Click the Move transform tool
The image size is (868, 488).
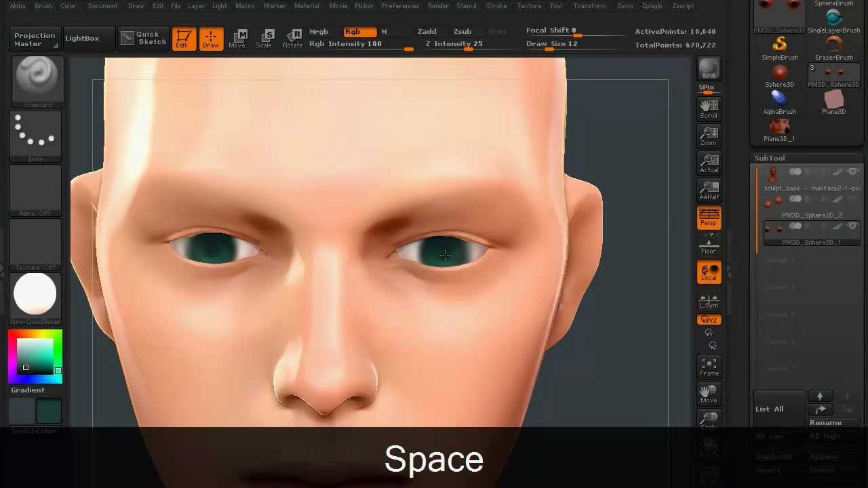[x=237, y=39]
